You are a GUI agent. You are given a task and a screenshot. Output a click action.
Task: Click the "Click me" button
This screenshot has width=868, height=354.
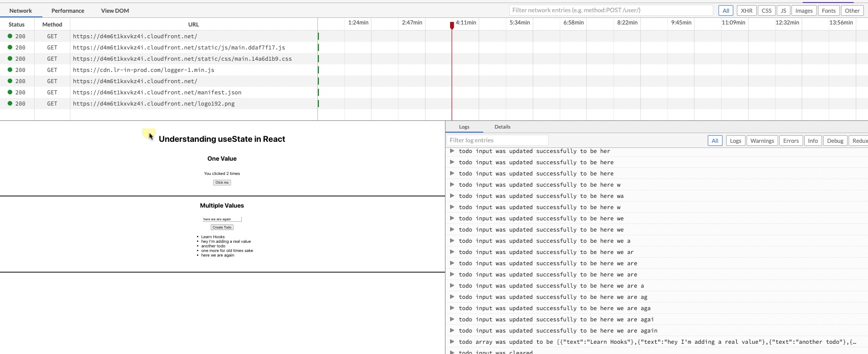(222, 183)
